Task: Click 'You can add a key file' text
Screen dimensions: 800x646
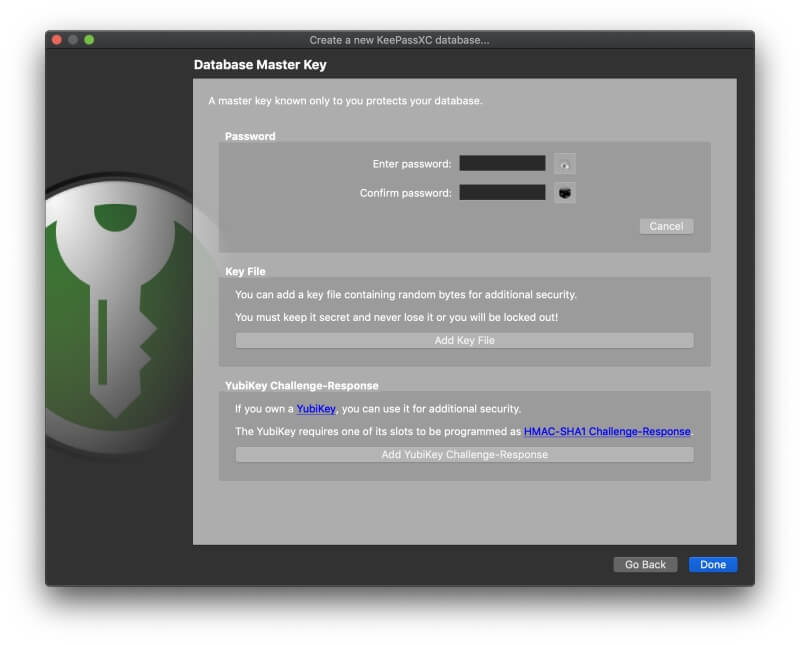Action: pyautogui.click(x=406, y=294)
